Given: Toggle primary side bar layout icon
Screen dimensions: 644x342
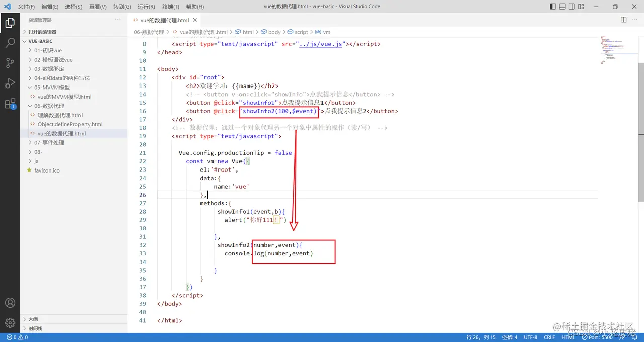Looking at the screenshot, I should click(x=553, y=7).
